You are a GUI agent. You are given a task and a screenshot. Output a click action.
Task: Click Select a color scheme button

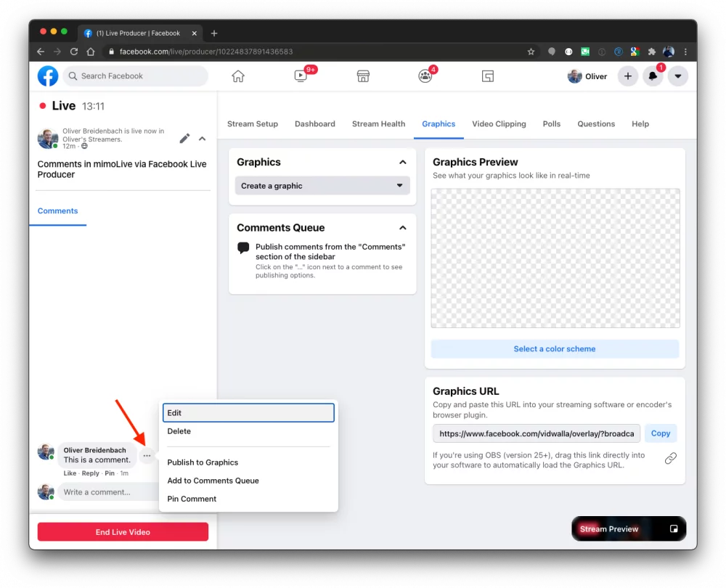555,348
